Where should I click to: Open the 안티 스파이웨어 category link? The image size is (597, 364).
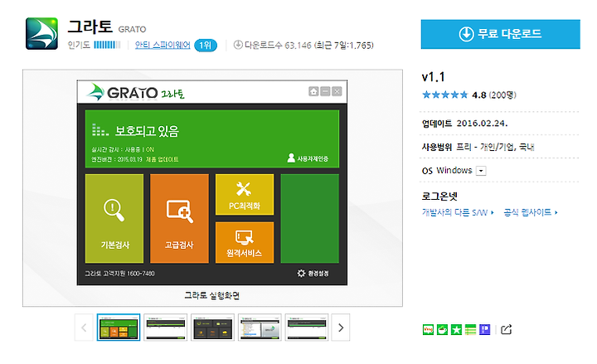pos(163,45)
